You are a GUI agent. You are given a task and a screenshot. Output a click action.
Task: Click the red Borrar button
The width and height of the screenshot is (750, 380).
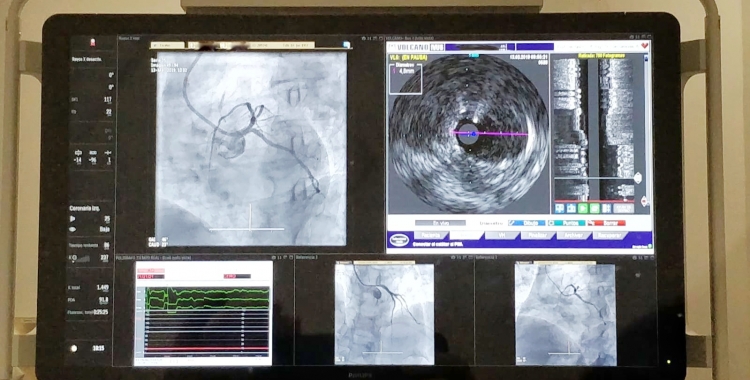click(x=606, y=223)
